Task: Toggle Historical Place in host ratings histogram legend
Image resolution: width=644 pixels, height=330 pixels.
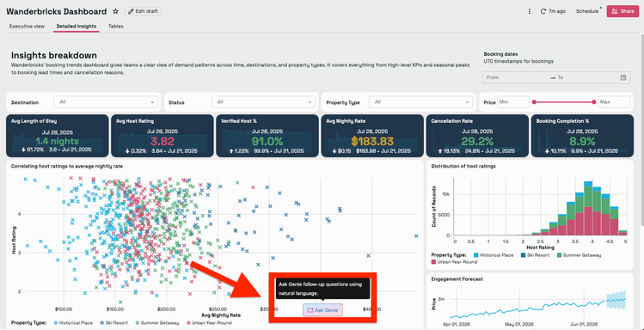Action: [x=494, y=255]
